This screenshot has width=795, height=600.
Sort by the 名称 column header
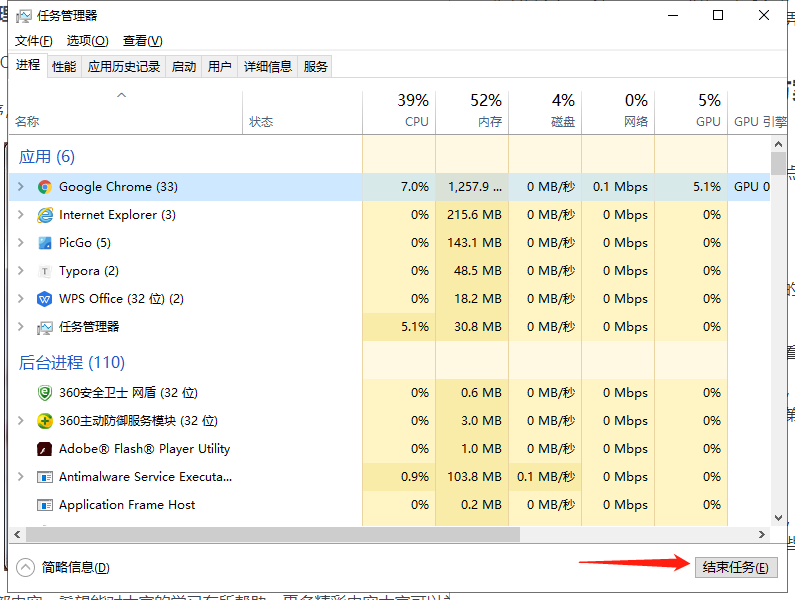click(126, 113)
